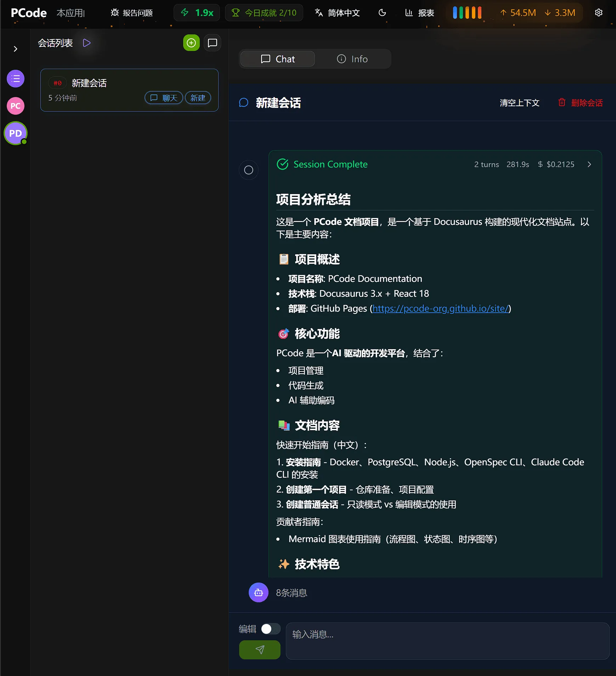
Task: Collapse the sidebar via the chevron arrow
Action: coord(15,49)
